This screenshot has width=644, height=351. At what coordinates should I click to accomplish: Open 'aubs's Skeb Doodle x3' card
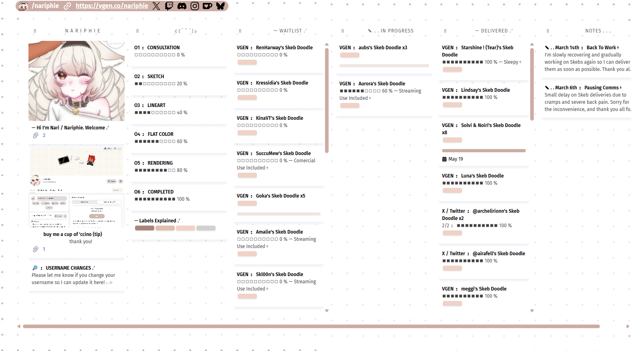point(384,57)
